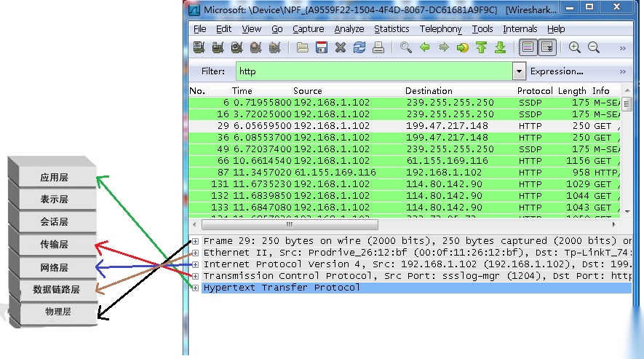Open the Telephony menu
The height and width of the screenshot is (359, 644).
pos(440,29)
